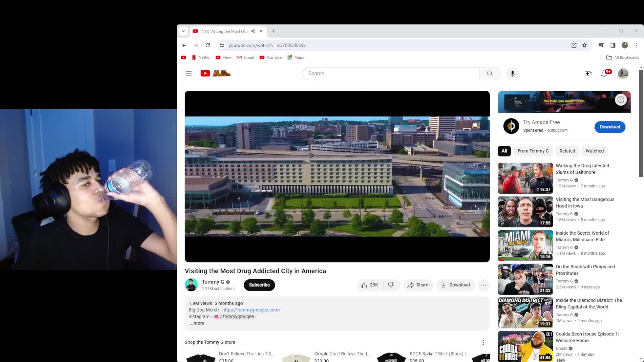Click the search magnifier button
This screenshot has height=362, width=644.
490,73
